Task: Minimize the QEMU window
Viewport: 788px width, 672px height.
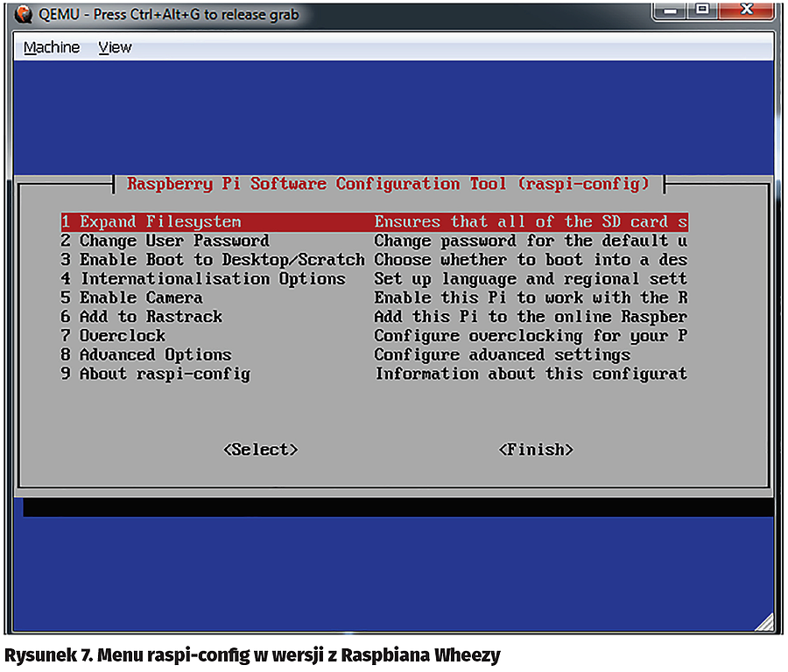Action: coord(672,10)
